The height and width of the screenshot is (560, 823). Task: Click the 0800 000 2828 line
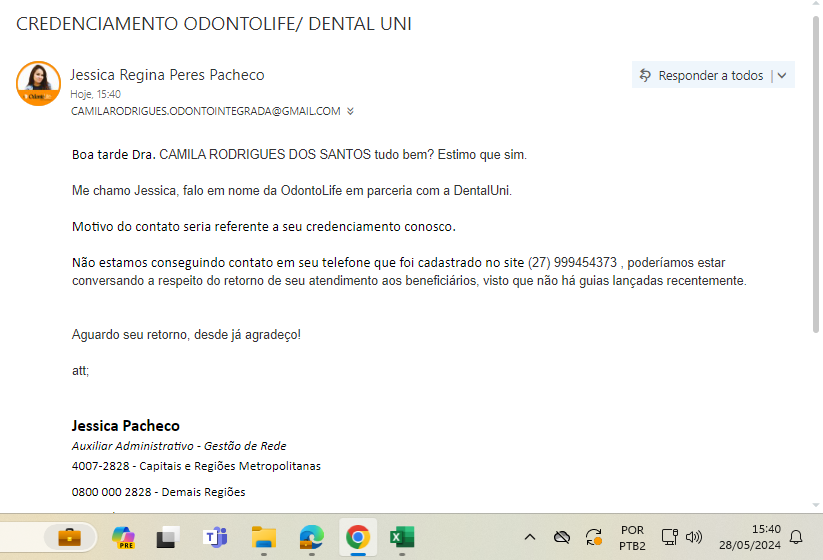[x=159, y=492]
